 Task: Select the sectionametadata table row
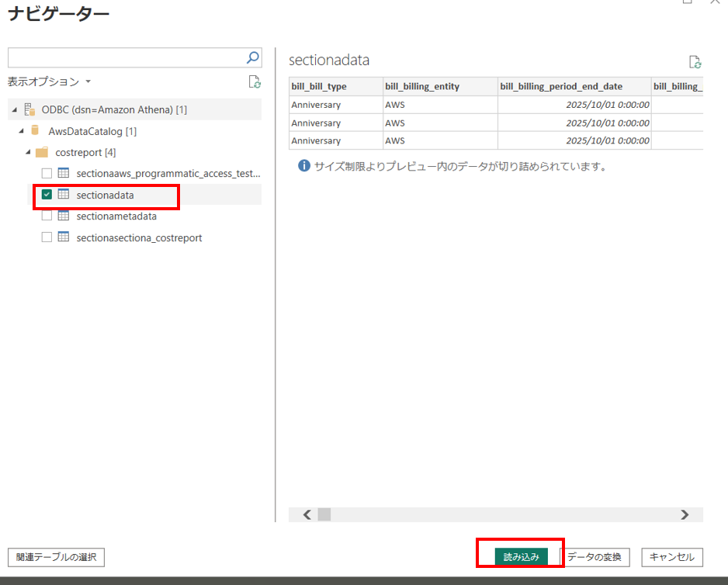[x=144, y=216]
